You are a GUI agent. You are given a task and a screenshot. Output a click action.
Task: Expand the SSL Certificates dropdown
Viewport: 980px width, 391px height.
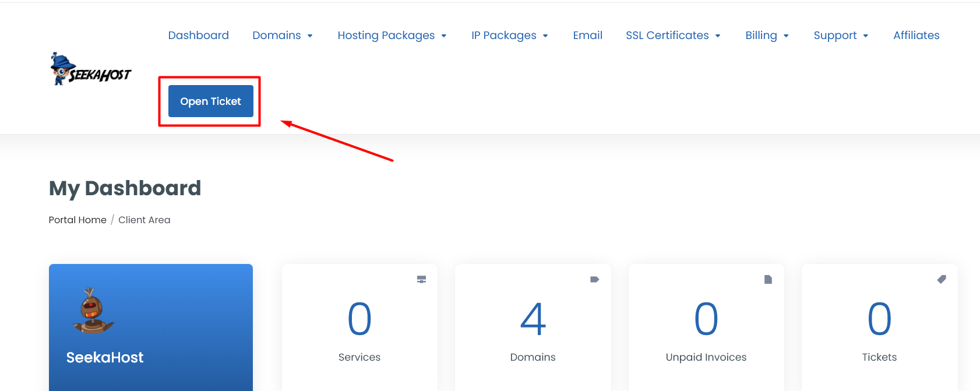tap(673, 36)
